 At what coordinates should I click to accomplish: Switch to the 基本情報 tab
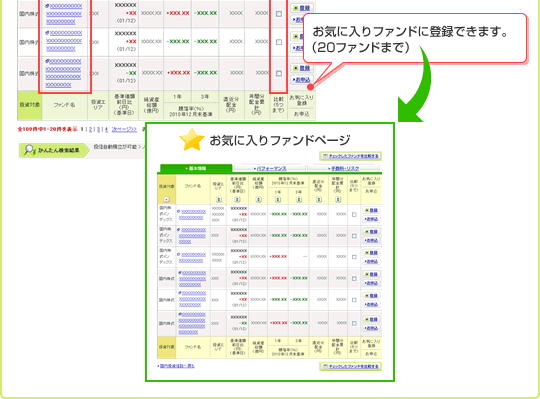tap(196, 168)
